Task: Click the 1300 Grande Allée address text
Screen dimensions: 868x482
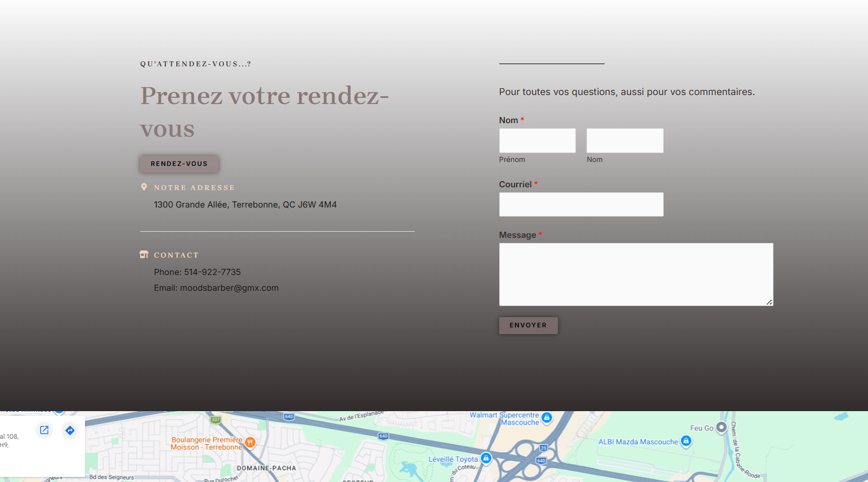Action: coord(245,205)
